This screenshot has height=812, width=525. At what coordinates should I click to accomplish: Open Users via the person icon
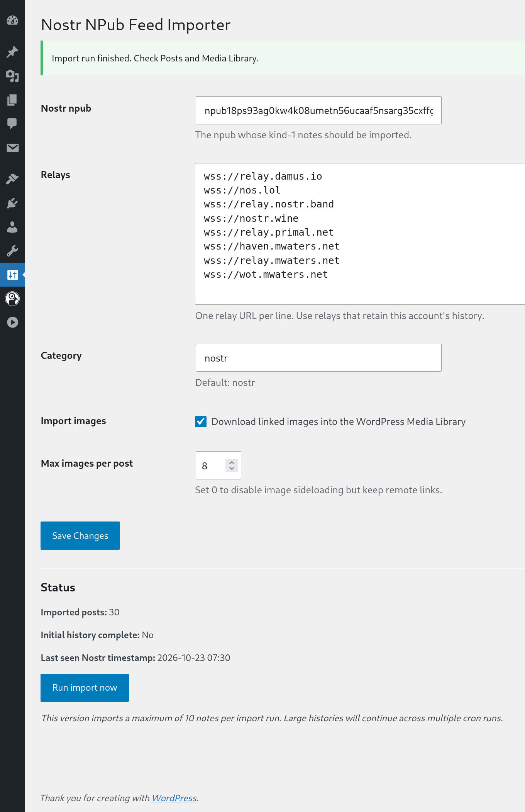pos(12,227)
